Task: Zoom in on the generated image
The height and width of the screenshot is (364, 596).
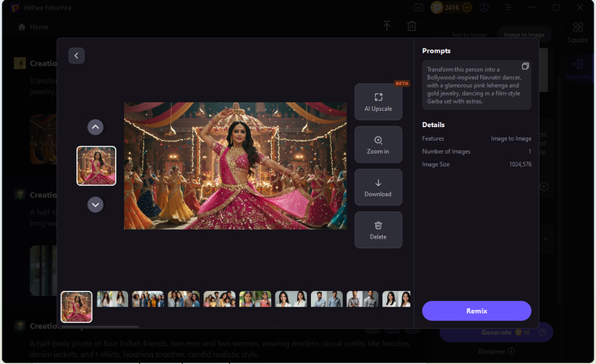Action: pos(377,145)
